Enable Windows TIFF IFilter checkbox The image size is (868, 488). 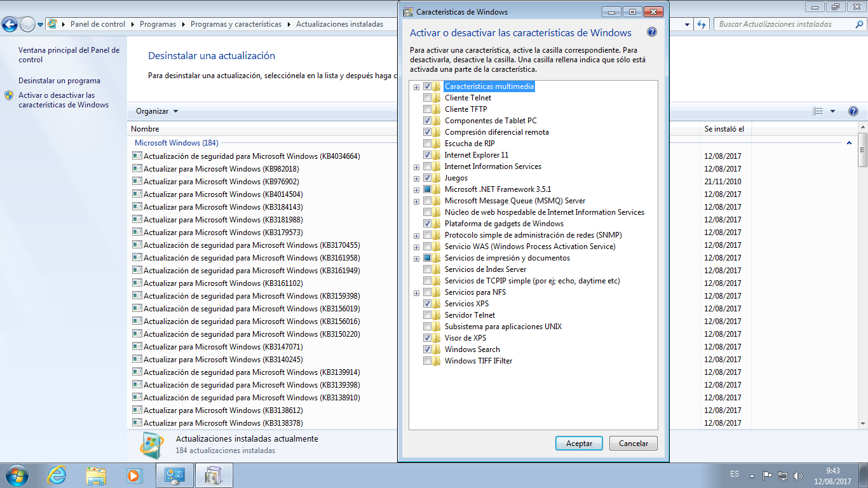coord(427,361)
